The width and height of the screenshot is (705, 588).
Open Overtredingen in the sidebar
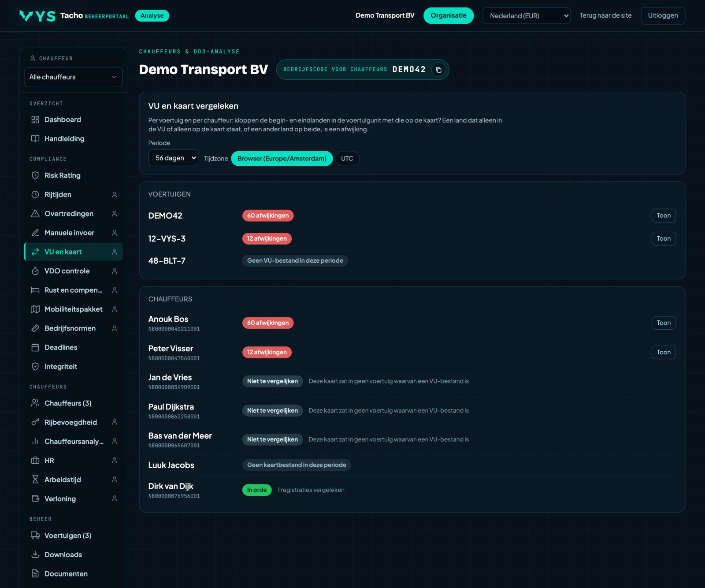73,214
